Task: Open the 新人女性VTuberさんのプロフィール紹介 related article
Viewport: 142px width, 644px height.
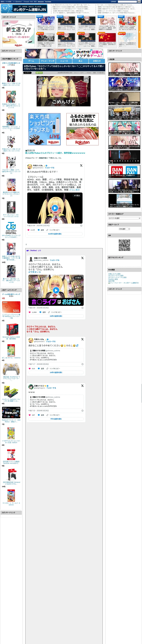Action: coord(55,153)
